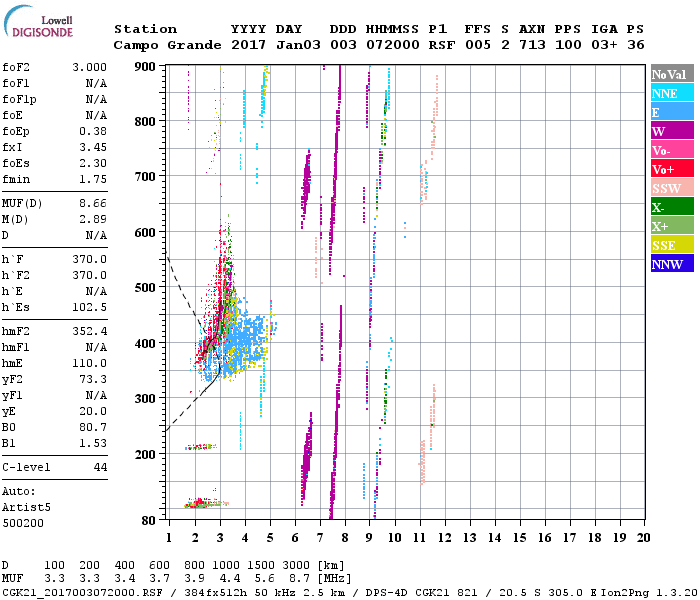Click the foF1 N/A value
Screen dimensions: 700x600
point(96,83)
